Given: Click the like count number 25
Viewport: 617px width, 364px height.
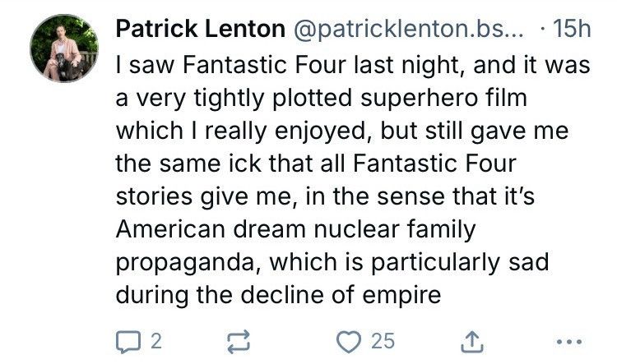Looking at the screenshot, I should pos(383,341).
